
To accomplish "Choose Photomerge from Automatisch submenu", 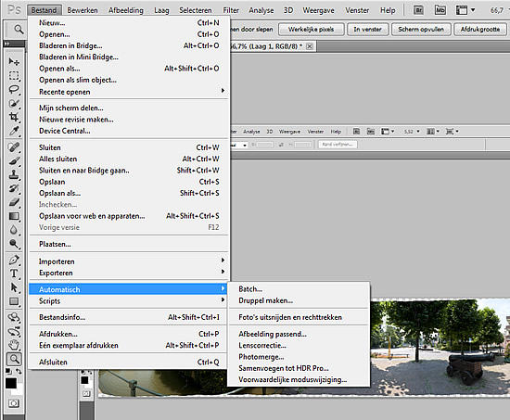I will tap(299, 357).
